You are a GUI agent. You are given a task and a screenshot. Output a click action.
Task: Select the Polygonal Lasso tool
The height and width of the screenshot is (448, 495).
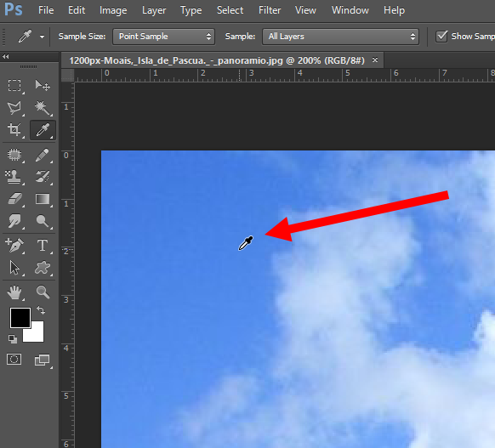[x=14, y=108]
